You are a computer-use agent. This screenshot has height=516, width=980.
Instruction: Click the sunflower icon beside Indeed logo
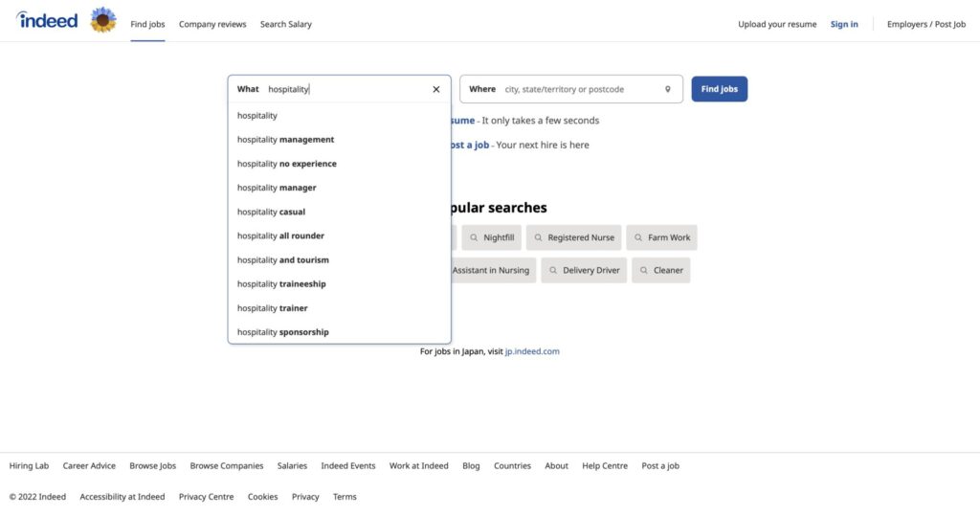click(x=103, y=20)
